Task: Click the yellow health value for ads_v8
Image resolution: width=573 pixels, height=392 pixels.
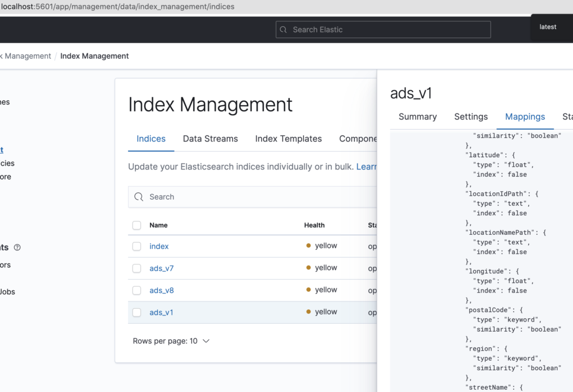Action: pyautogui.click(x=322, y=290)
